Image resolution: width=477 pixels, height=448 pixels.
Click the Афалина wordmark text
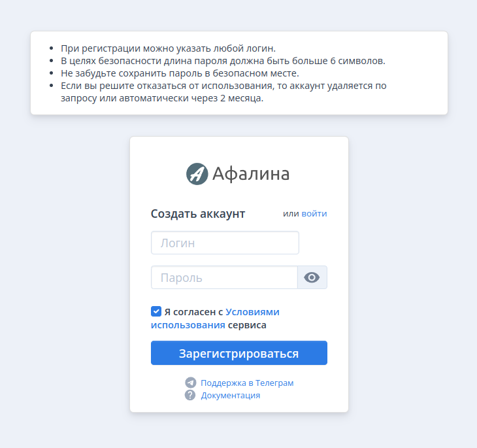pyautogui.click(x=251, y=174)
